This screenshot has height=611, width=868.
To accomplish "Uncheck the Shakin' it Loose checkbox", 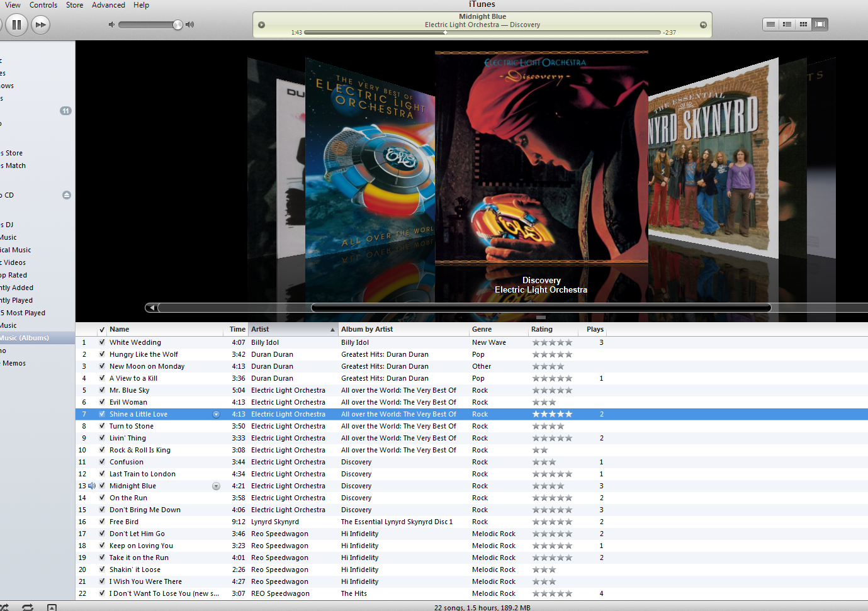I will coord(102,569).
